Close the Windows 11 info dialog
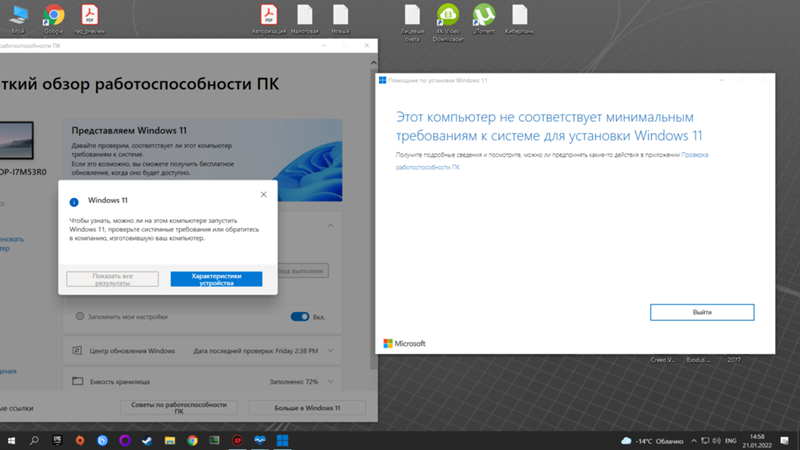Image resolution: width=800 pixels, height=450 pixels. tap(263, 194)
